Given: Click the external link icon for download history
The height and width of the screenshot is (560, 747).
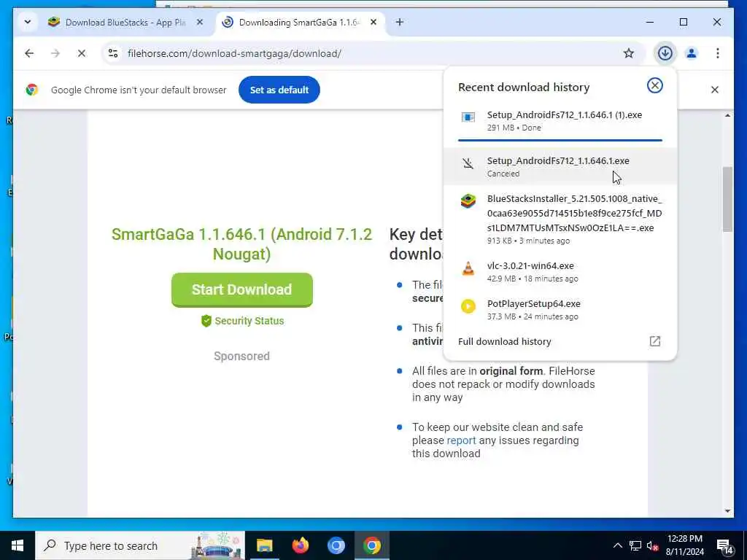Looking at the screenshot, I should click(655, 341).
